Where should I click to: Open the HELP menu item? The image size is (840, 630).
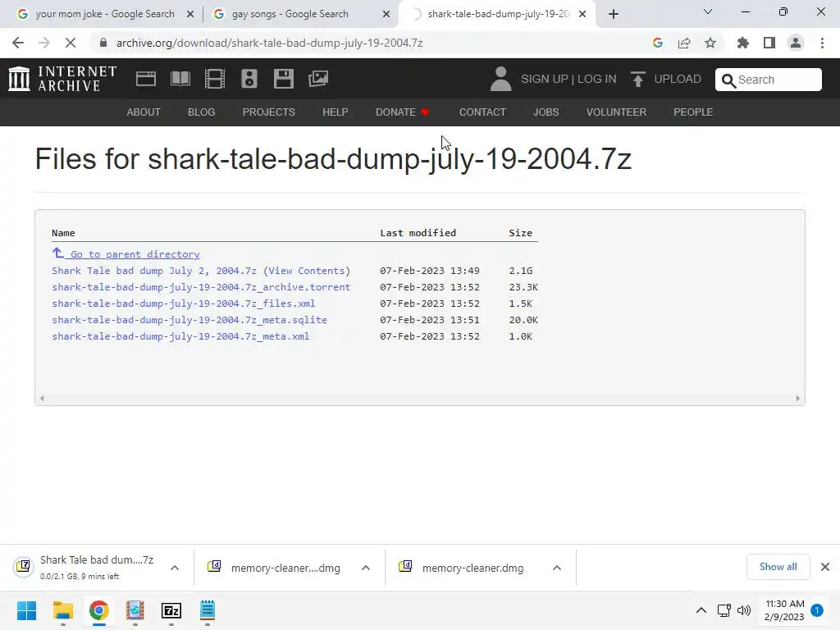click(x=336, y=112)
